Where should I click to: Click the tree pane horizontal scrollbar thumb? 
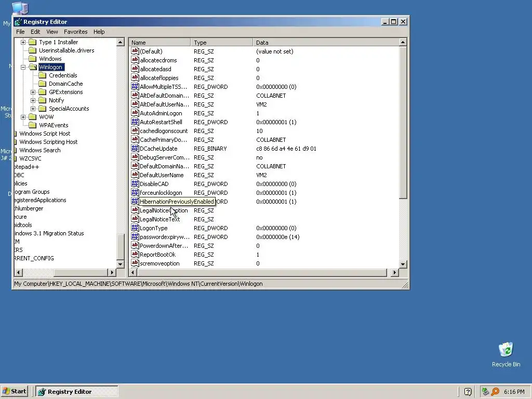pos(81,272)
